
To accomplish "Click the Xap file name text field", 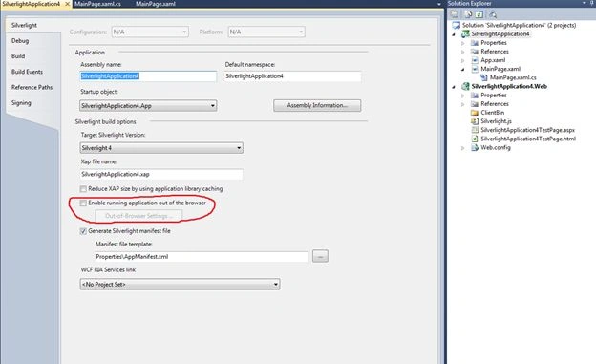I will pos(161,174).
